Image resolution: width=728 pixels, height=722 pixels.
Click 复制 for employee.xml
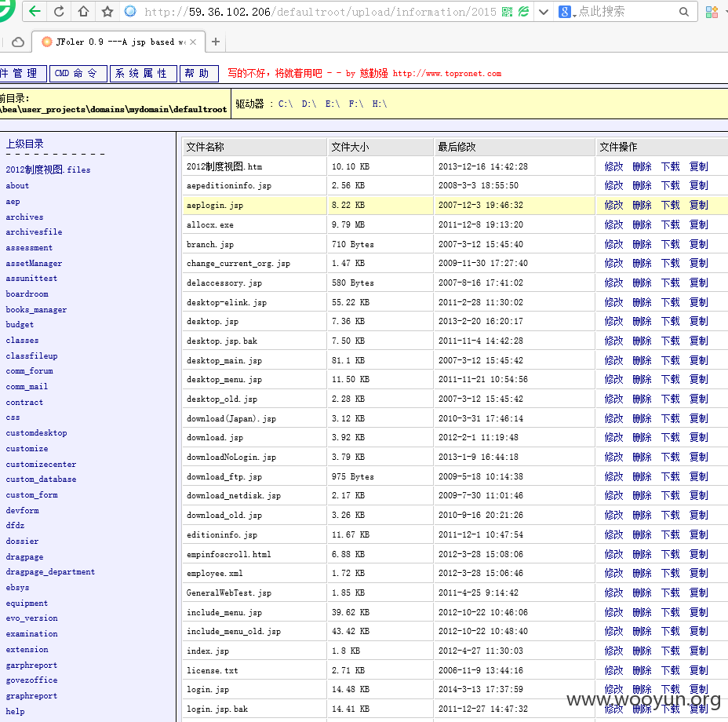tap(698, 573)
